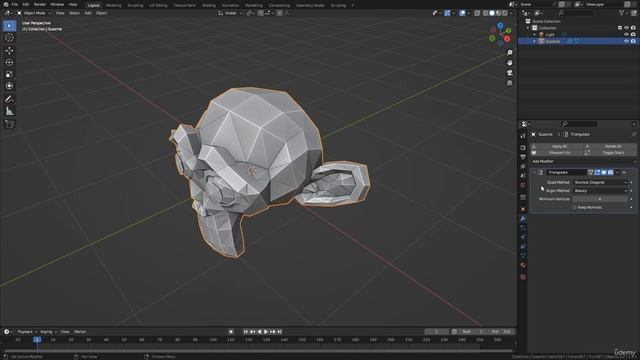Activate the Scale tool
This screenshot has width=640, height=360.
click(9, 74)
